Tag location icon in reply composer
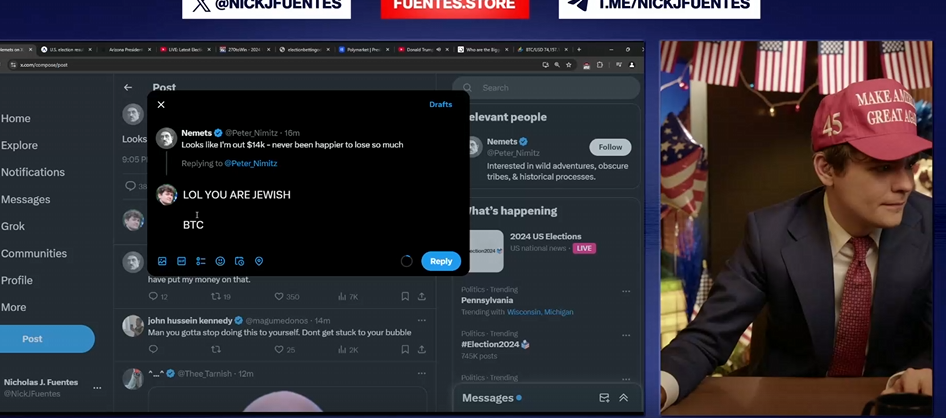946x418 pixels. tap(259, 261)
